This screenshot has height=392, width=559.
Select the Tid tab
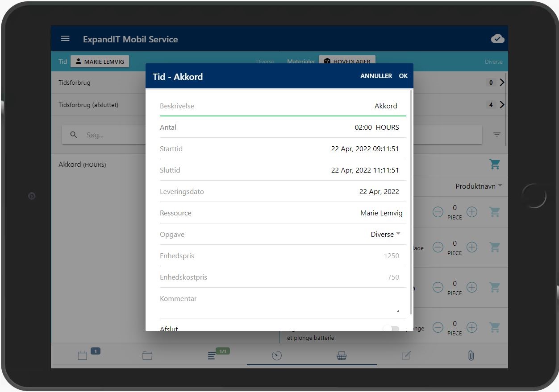click(62, 62)
